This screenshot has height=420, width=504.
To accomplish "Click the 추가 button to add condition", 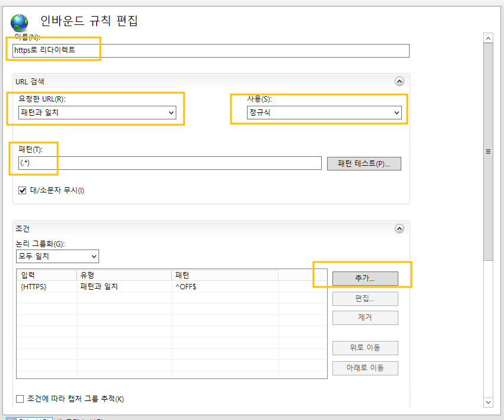I will [364, 278].
